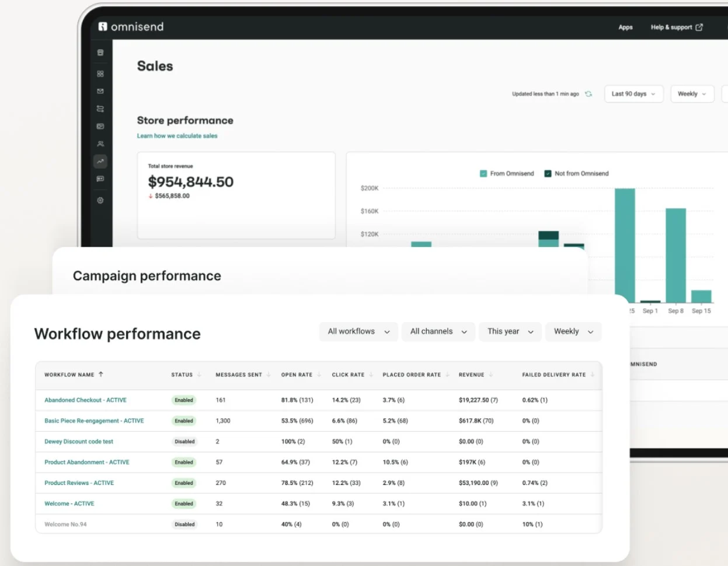Click Enabled badge for Abandoned Checkout
This screenshot has height=566, width=728.
[x=184, y=400]
